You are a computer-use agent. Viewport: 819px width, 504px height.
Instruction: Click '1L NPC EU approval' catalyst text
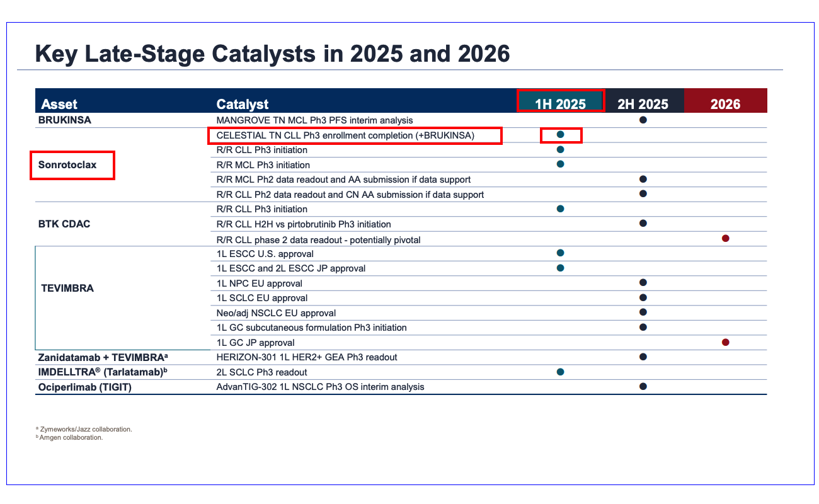click(260, 283)
